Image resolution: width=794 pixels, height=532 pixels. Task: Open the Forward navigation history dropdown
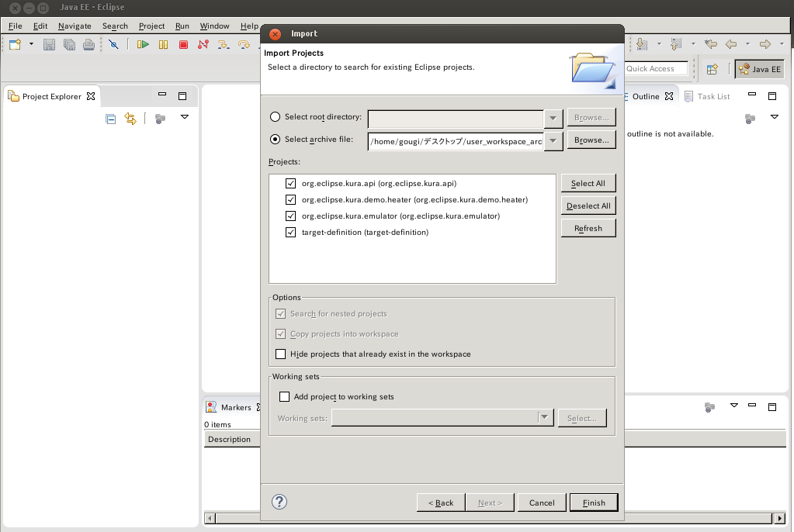(x=782, y=44)
